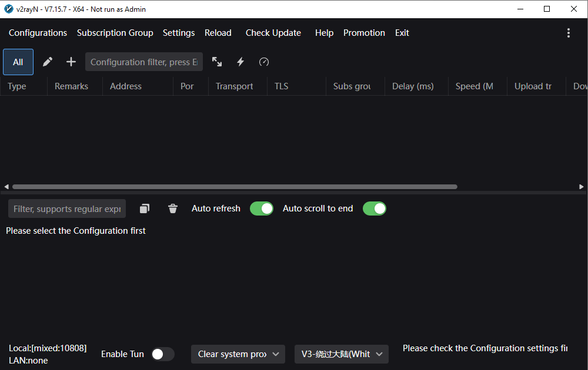This screenshot has width=588, height=370.
Task: Click the Check Update button
Action: point(273,33)
